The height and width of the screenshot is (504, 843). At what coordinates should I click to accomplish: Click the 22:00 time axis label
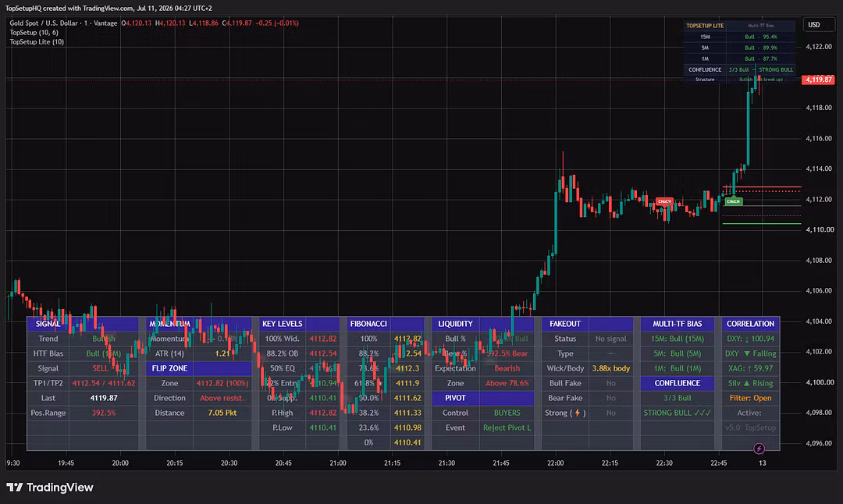[x=556, y=463]
